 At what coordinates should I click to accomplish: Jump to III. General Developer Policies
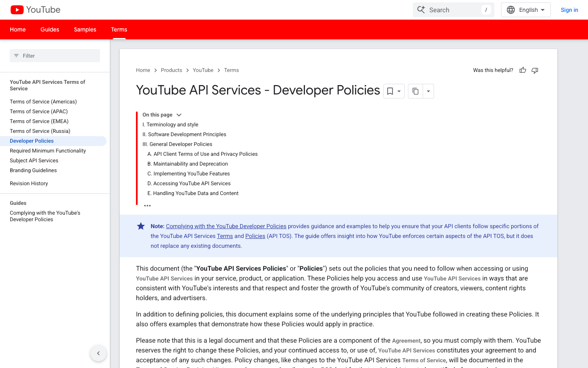[x=177, y=144]
